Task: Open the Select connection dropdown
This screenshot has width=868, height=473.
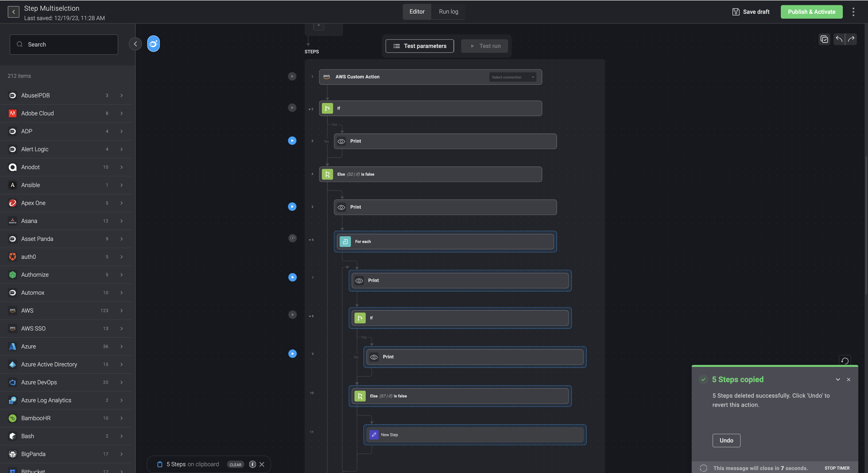Action: [512, 77]
